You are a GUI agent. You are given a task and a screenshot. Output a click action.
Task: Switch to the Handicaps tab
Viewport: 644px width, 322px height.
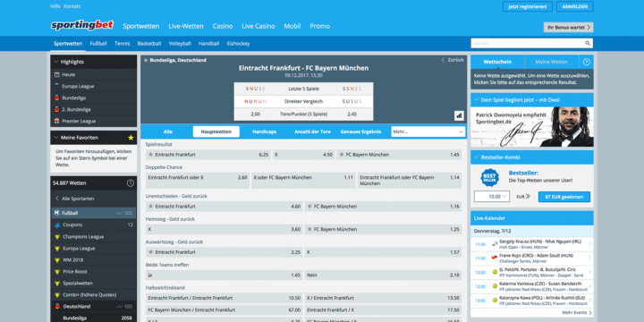click(264, 131)
